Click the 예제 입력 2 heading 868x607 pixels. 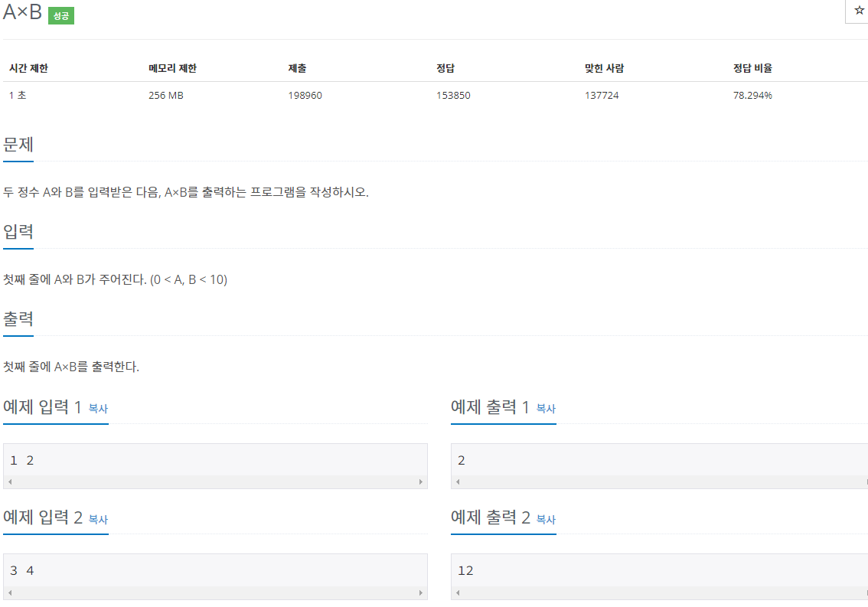pyautogui.click(x=43, y=518)
